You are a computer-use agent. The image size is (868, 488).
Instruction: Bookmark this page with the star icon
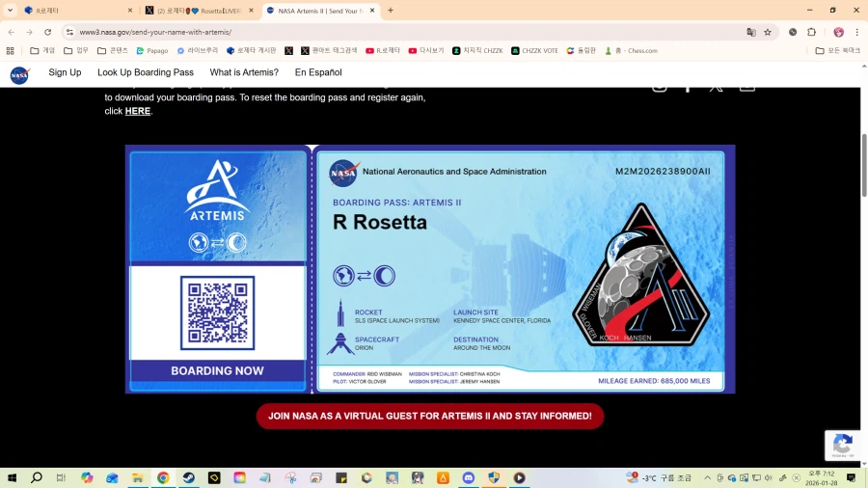768,32
